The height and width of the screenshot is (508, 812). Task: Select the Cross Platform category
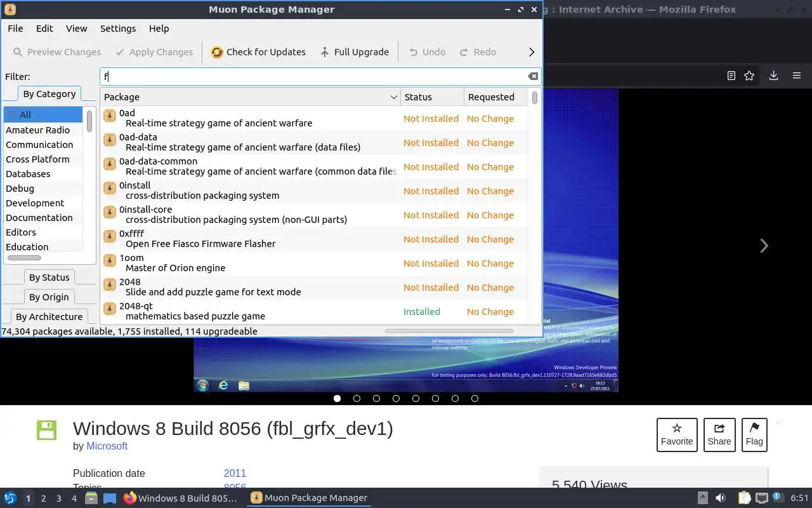(x=43, y=159)
